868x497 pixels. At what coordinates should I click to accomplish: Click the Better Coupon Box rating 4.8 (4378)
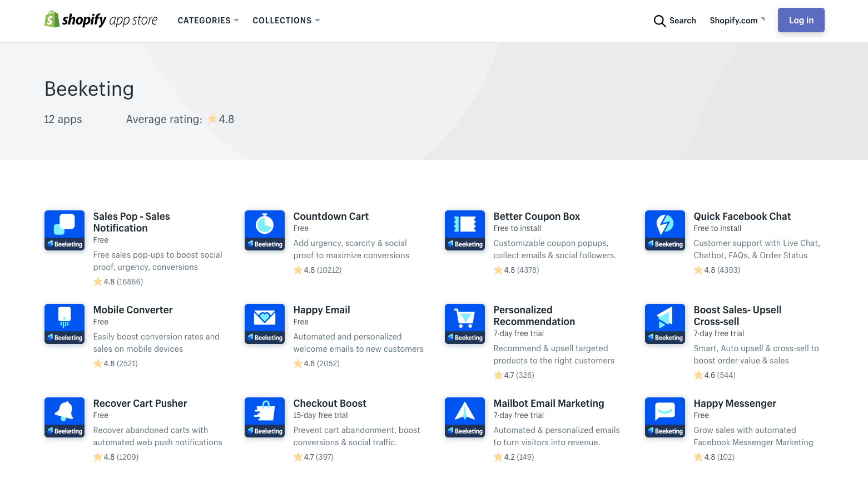coord(517,270)
